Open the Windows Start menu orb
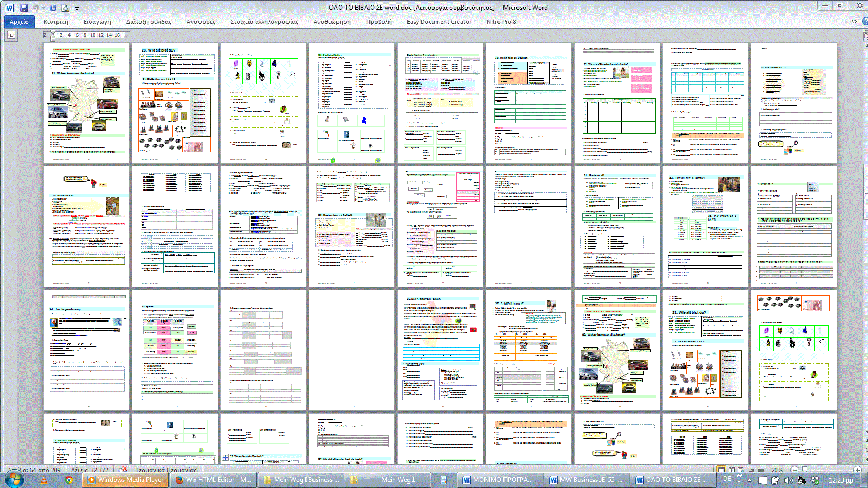The width and height of the screenshot is (868, 488). [14, 480]
